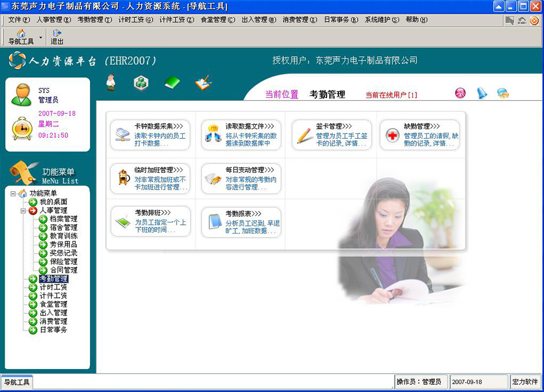Click the green book icon in header
Viewport: 544px width, 392px height.
(172, 83)
